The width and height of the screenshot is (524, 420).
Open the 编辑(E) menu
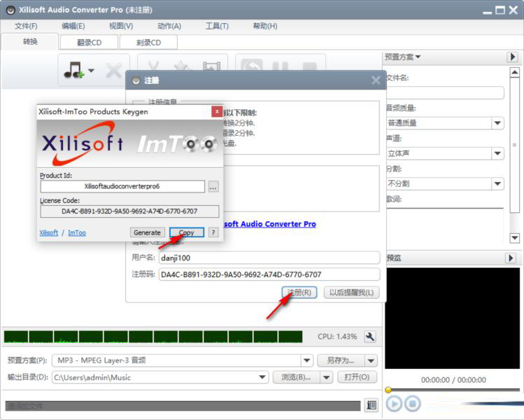click(x=73, y=26)
